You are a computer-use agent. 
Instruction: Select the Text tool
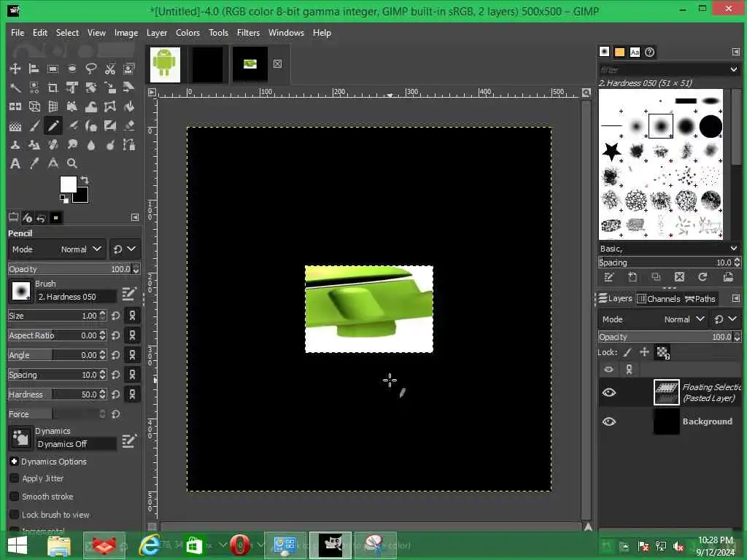point(15,163)
